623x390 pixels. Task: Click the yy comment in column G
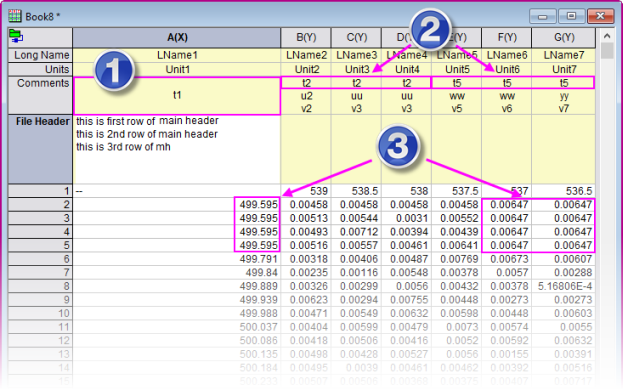click(x=564, y=96)
